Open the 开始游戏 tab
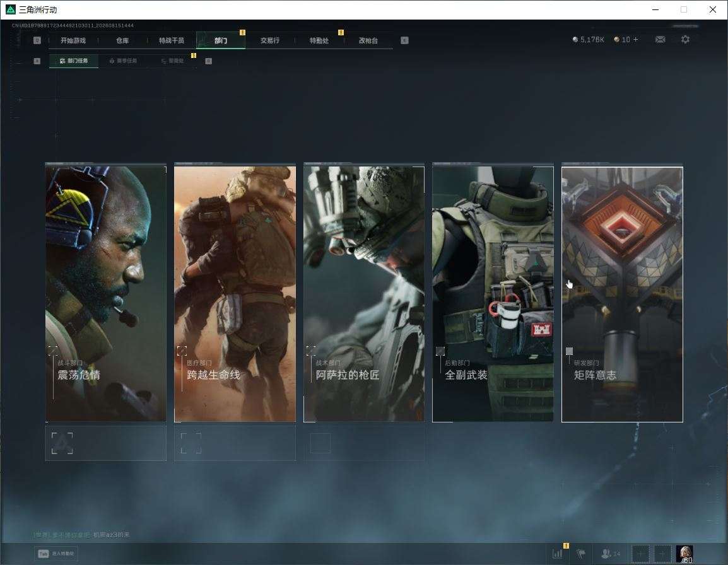This screenshot has width=728, height=565. [73, 40]
